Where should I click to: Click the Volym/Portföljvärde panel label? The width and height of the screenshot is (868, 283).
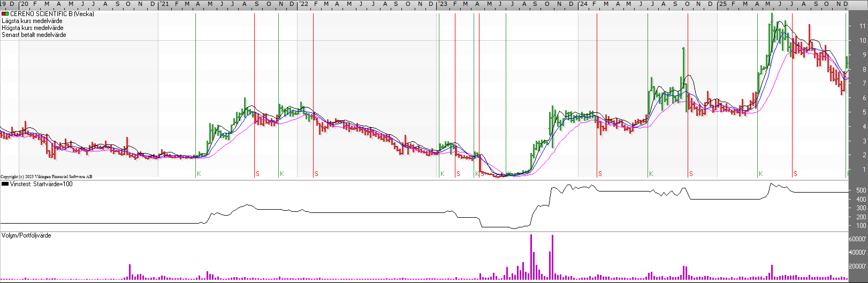click(26, 235)
